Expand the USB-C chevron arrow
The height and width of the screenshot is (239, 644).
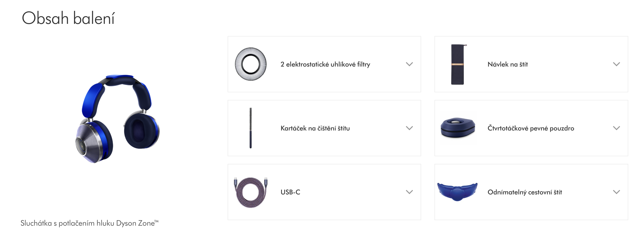point(409,192)
